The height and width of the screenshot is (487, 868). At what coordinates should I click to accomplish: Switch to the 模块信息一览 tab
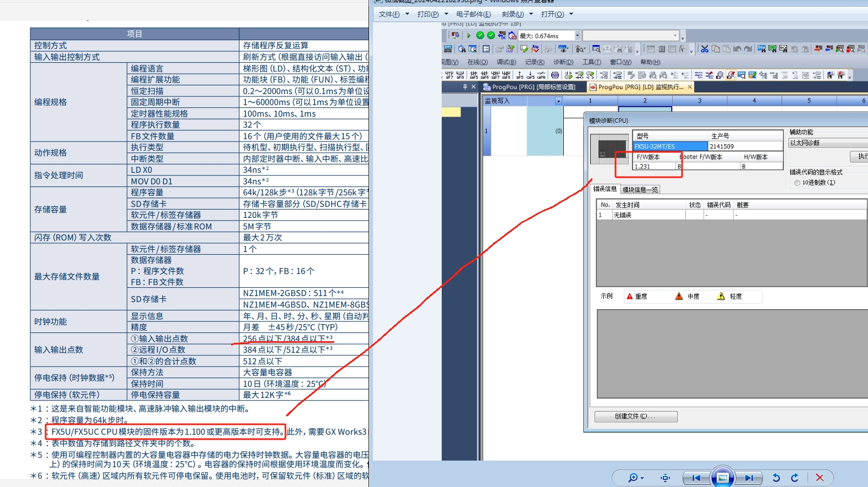(640, 190)
